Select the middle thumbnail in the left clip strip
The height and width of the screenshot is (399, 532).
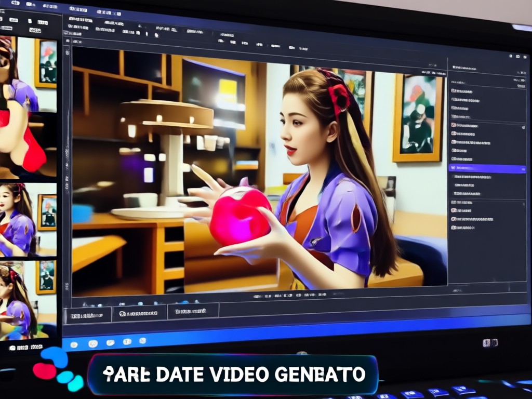(x=28, y=220)
